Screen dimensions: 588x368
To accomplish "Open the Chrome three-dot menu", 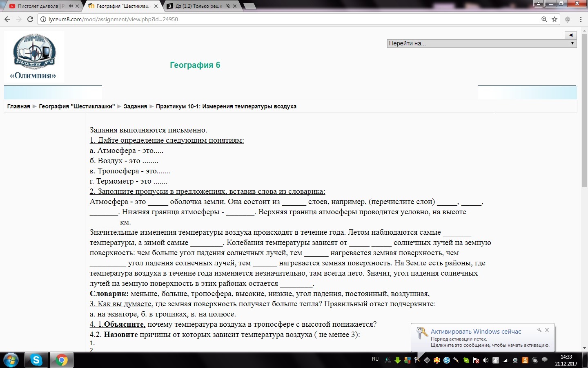I will [x=581, y=19].
